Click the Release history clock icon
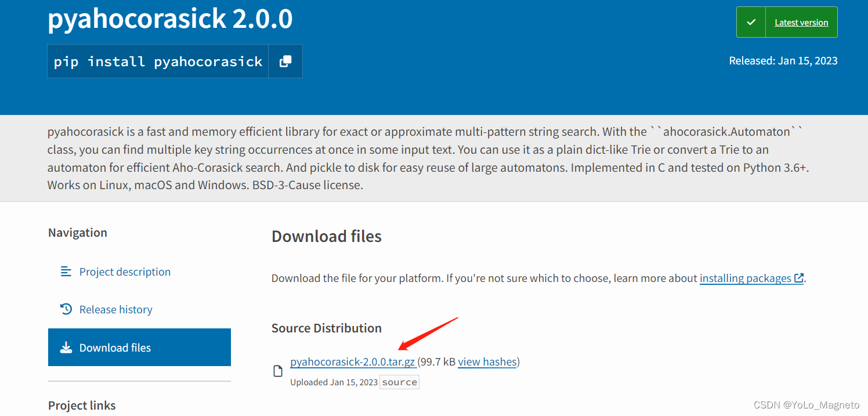Image resolution: width=868 pixels, height=416 pixels. (66, 309)
